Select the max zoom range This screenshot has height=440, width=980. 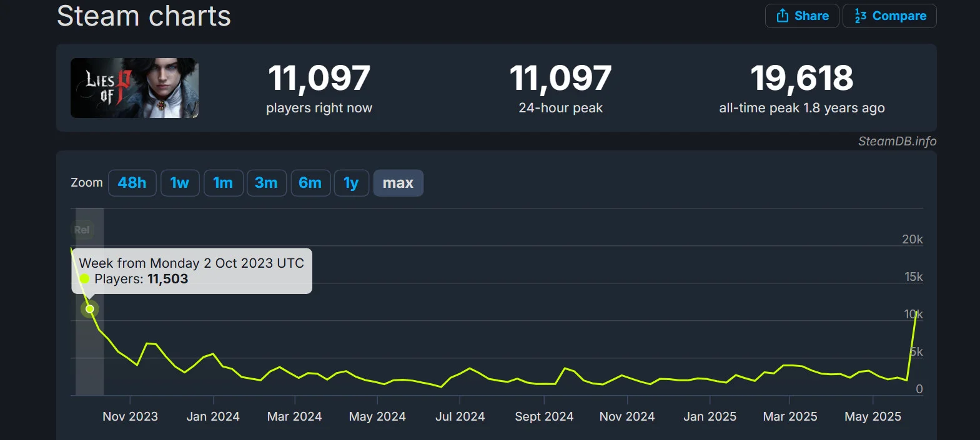point(398,183)
